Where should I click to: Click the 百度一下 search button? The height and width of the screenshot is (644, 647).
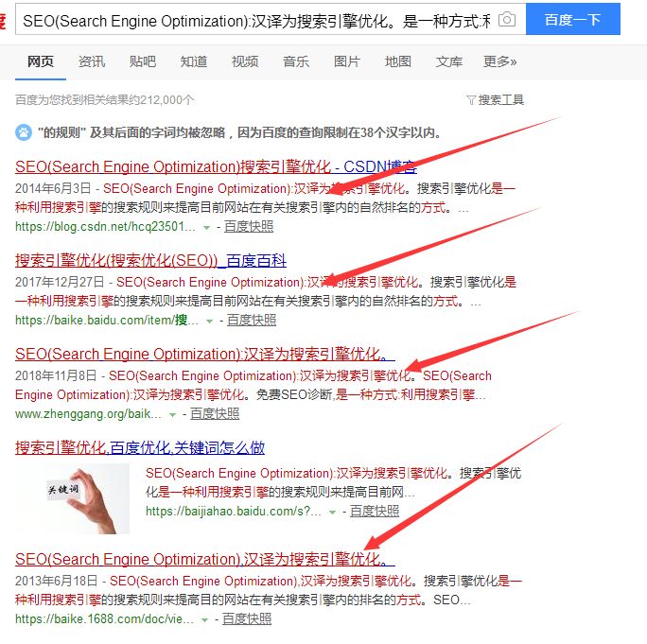(572, 19)
